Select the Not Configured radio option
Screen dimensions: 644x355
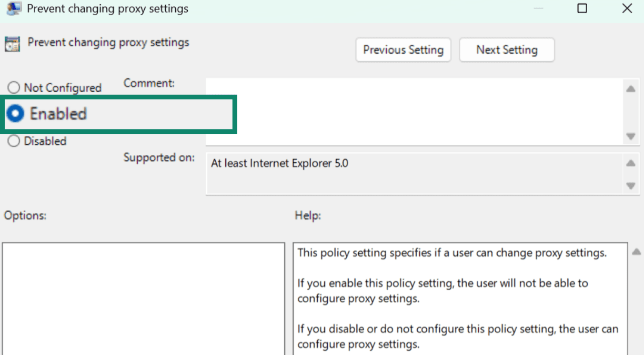[x=14, y=88]
